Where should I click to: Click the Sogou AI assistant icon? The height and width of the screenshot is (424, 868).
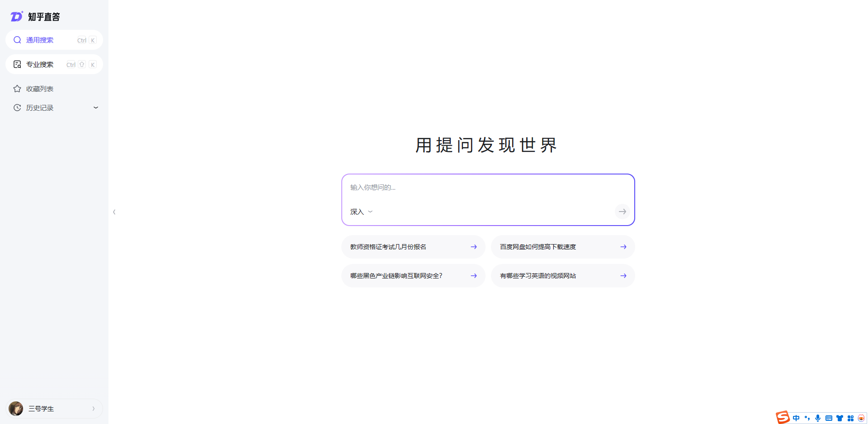(861, 418)
